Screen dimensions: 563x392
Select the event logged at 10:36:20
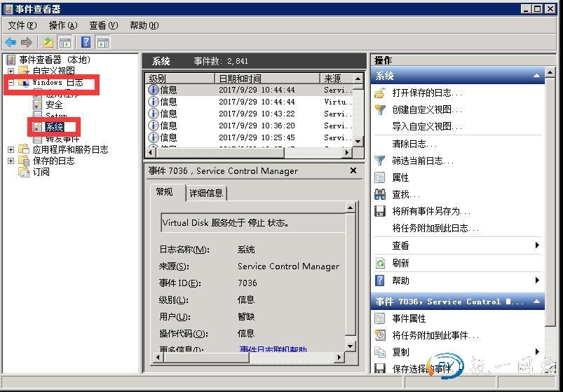coord(257,126)
